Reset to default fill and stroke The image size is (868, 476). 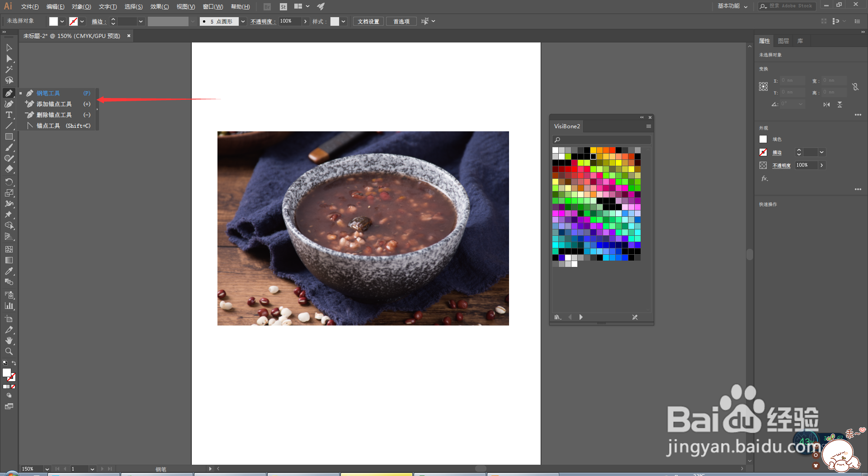[5, 363]
